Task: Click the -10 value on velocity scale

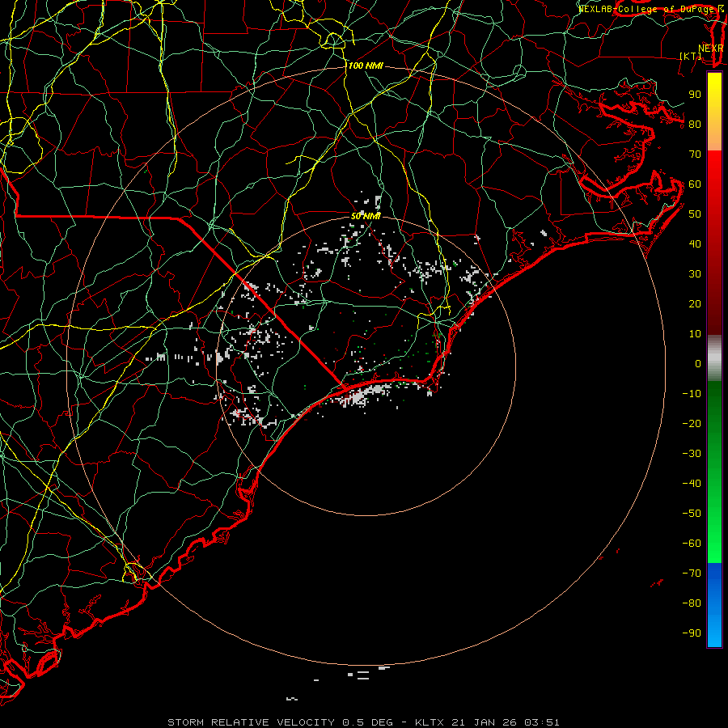Action: (692, 394)
